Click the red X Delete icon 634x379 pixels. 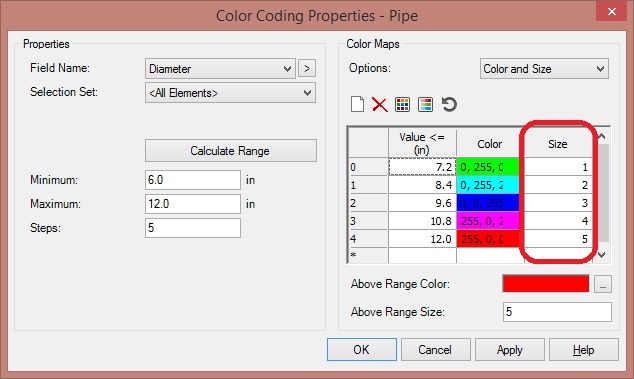pos(379,104)
